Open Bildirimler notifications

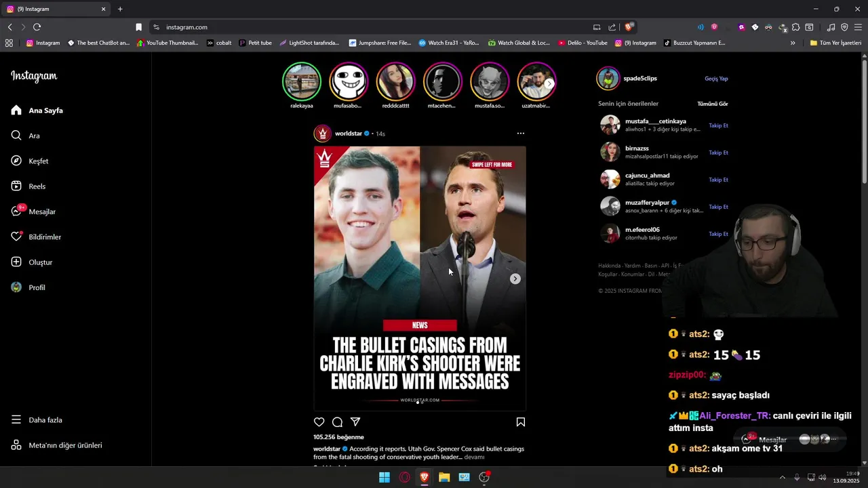coord(36,237)
